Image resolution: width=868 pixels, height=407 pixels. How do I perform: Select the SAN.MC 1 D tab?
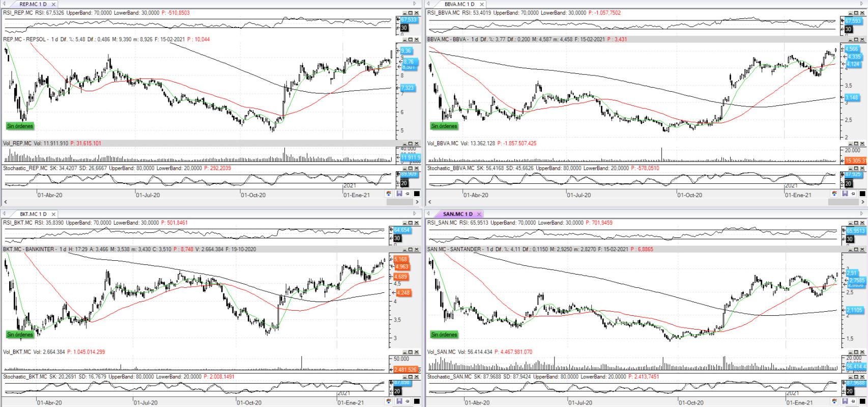coord(457,214)
